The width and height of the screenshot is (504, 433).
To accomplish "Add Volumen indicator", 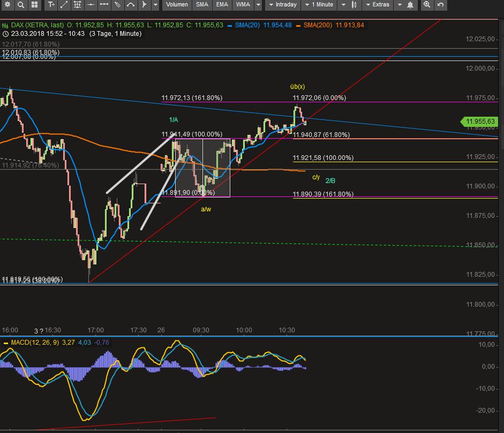I will coord(177,4).
